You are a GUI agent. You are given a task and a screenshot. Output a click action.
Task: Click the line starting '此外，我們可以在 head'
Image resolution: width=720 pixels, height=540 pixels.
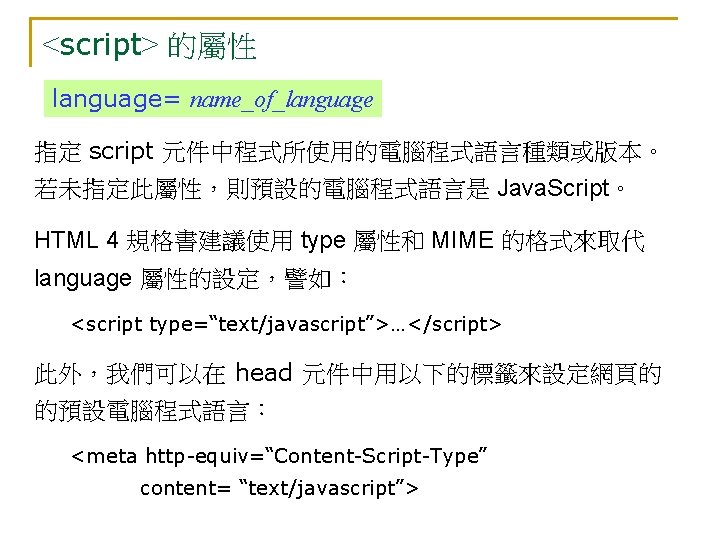tap(348, 374)
